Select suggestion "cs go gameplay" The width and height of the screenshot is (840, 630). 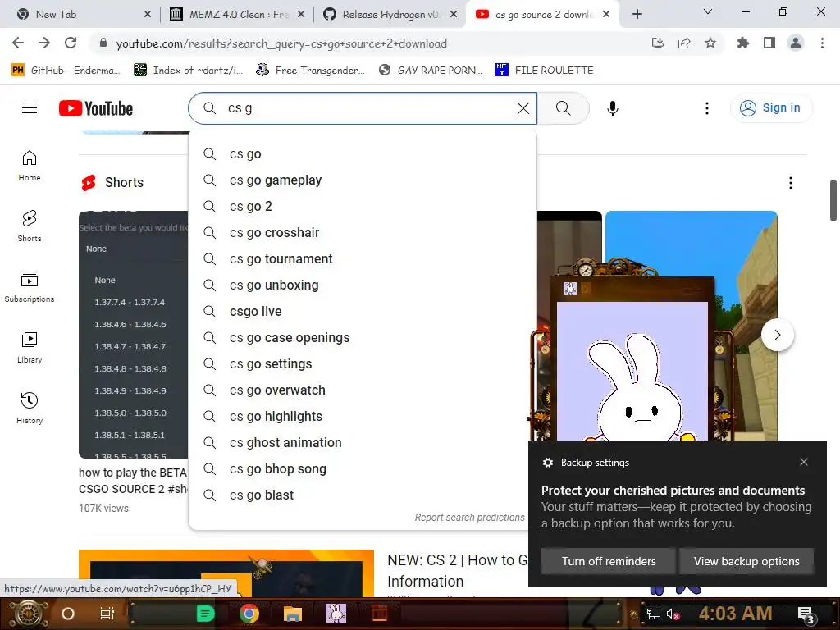(x=363, y=180)
